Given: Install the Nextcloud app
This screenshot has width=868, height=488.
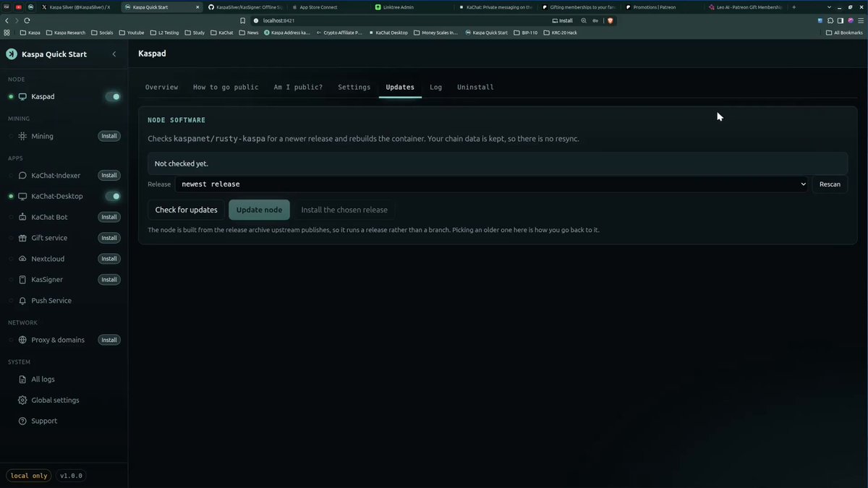Looking at the screenshot, I should pos(109,259).
